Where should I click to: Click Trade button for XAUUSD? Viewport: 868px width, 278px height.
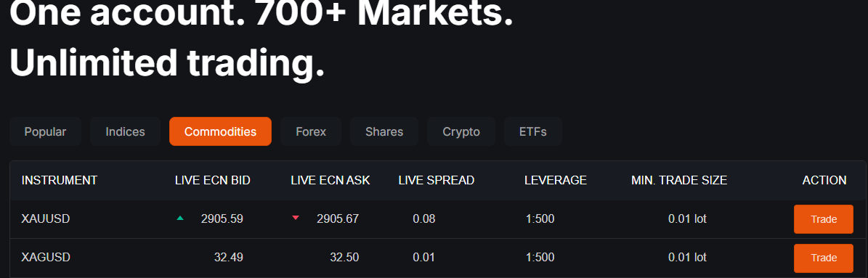(824, 219)
